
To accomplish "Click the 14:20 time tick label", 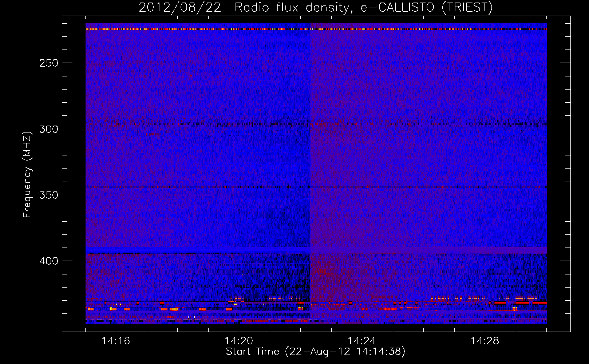I will click(239, 341).
